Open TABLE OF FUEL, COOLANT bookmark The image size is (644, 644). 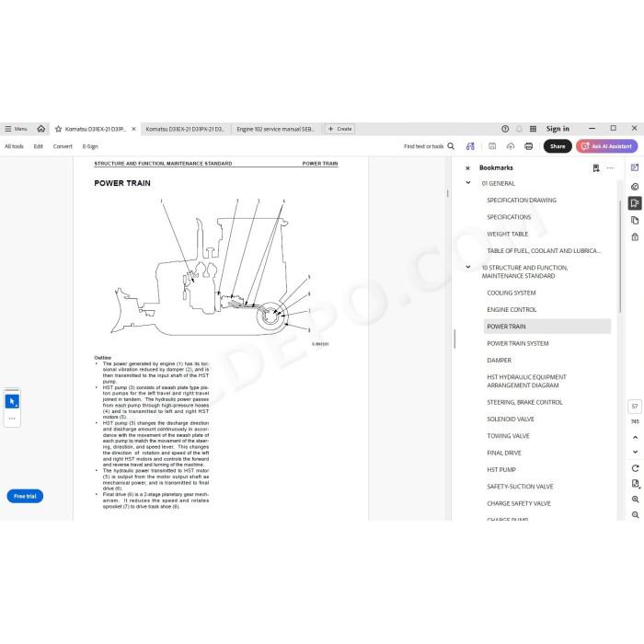pos(544,250)
